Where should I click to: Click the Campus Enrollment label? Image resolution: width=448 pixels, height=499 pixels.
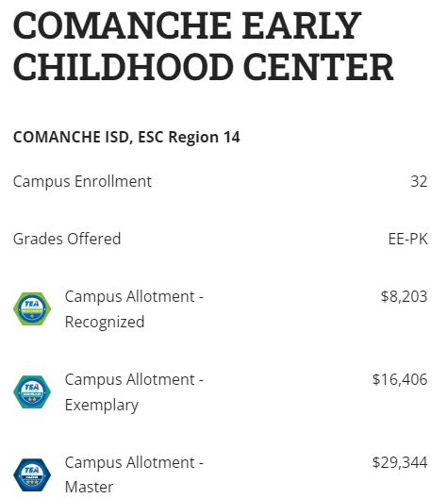coord(82,182)
